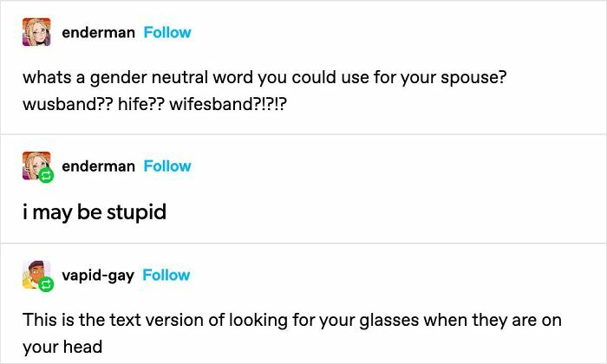Click the word 'wusband??' in the post
The image size is (607, 364).
(x=67, y=104)
